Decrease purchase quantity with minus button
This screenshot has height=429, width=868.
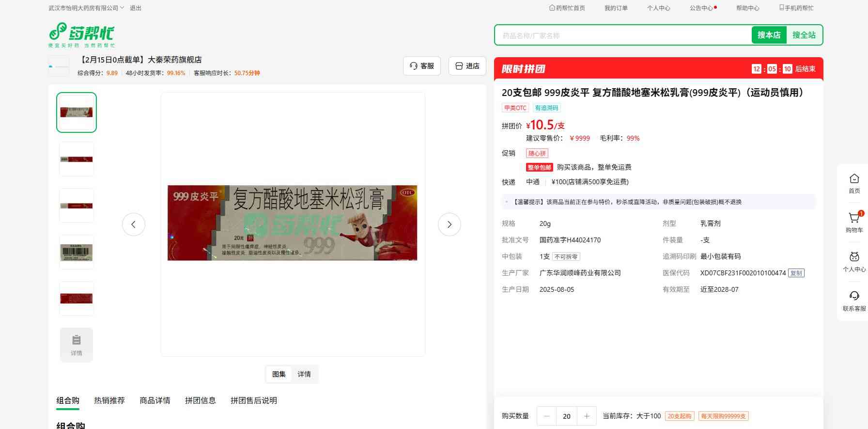[x=547, y=416]
